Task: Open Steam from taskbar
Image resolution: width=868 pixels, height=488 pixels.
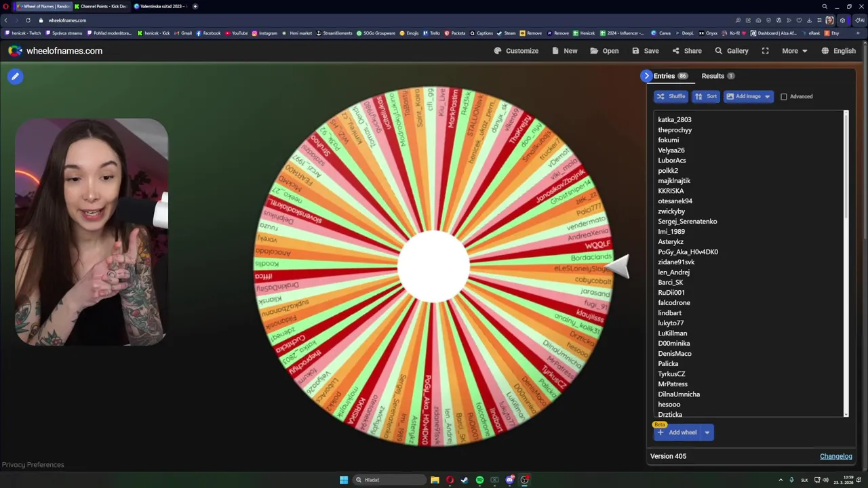Action: 465,480
